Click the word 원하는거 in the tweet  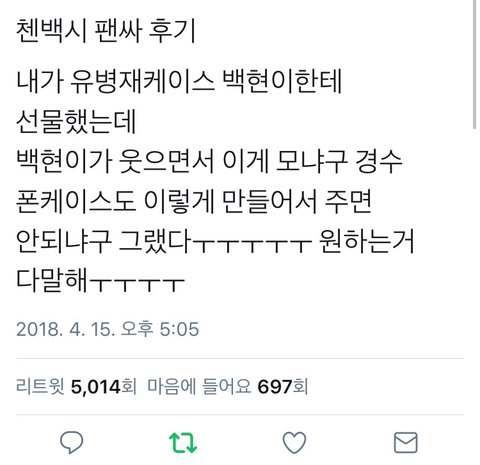[366, 241]
